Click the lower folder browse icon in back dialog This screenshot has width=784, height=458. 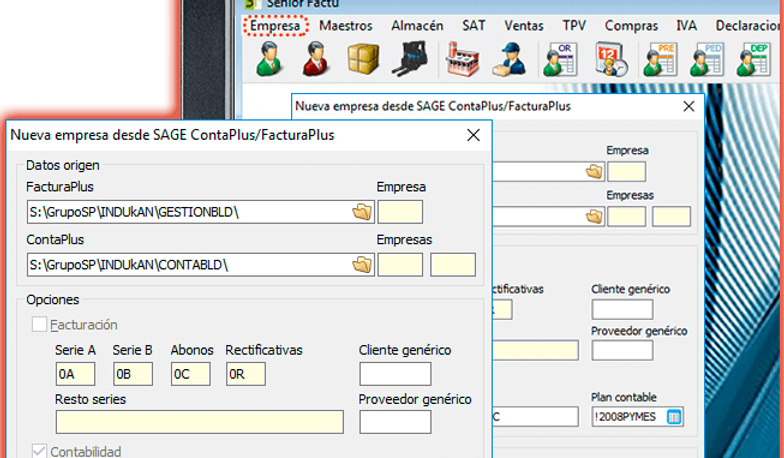point(594,216)
